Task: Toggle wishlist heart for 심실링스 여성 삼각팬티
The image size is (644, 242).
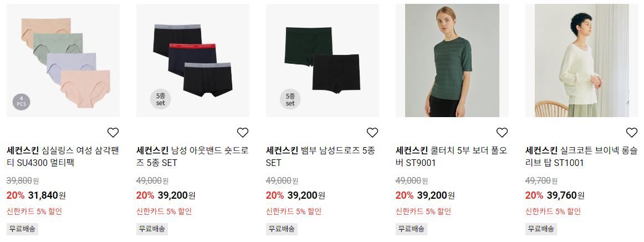Action: (x=113, y=133)
